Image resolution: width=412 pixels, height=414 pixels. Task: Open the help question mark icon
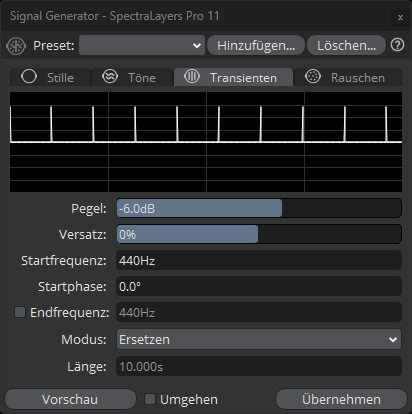click(x=397, y=45)
